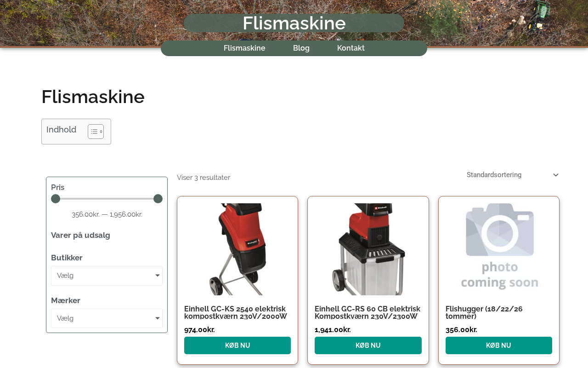Click the 974.00kr. price

click(x=199, y=330)
